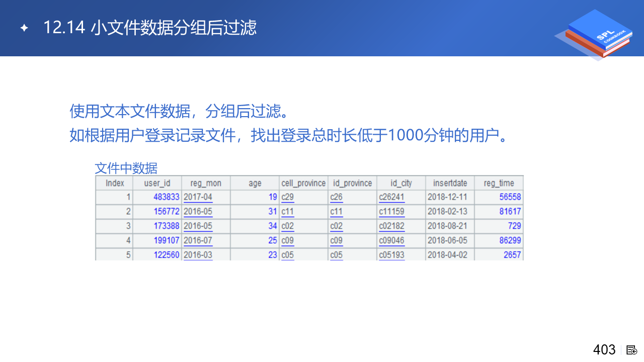
Task: Click user_id cell 173388
Action: tap(157, 226)
